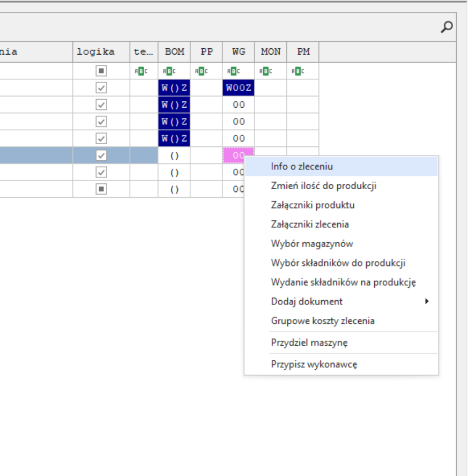This screenshot has width=468, height=476.
Task: Click the BOM column header
Action: click(174, 52)
